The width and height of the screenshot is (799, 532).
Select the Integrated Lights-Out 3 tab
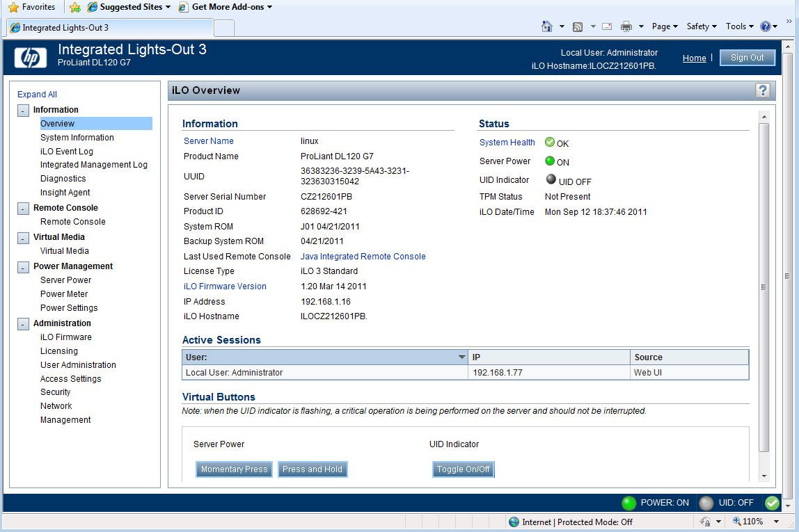coord(110,28)
